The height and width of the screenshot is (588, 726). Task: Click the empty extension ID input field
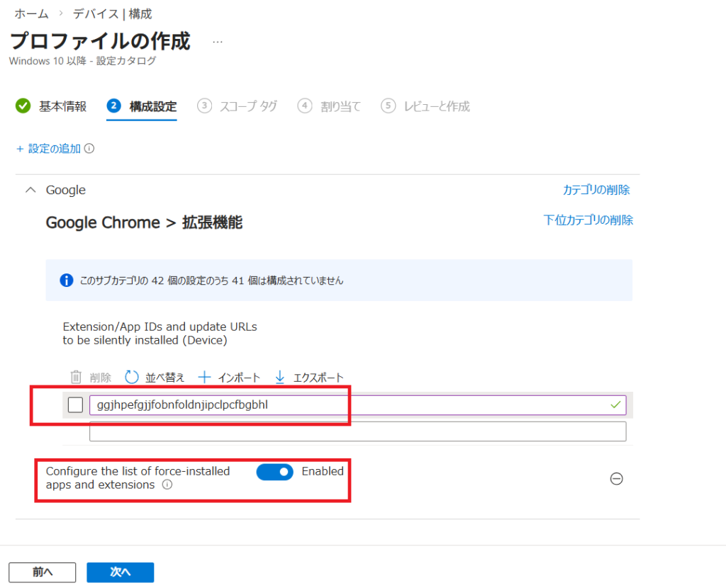(x=357, y=431)
